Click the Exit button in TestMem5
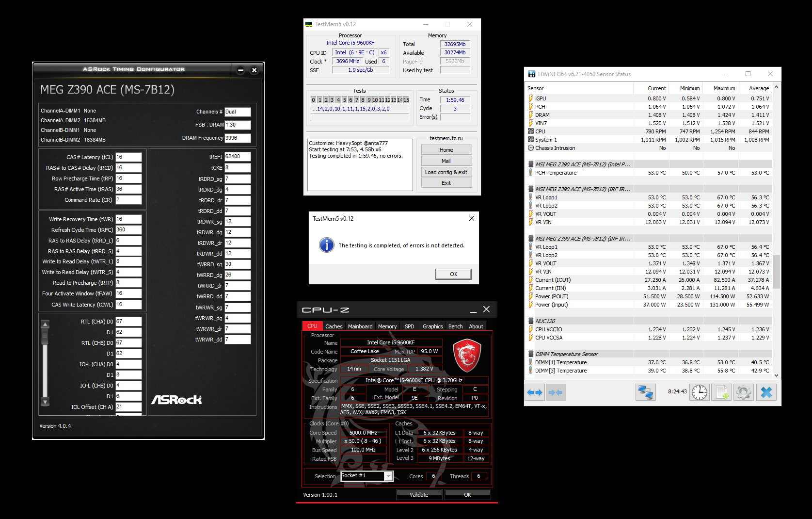The image size is (812, 519). click(446, 183)
